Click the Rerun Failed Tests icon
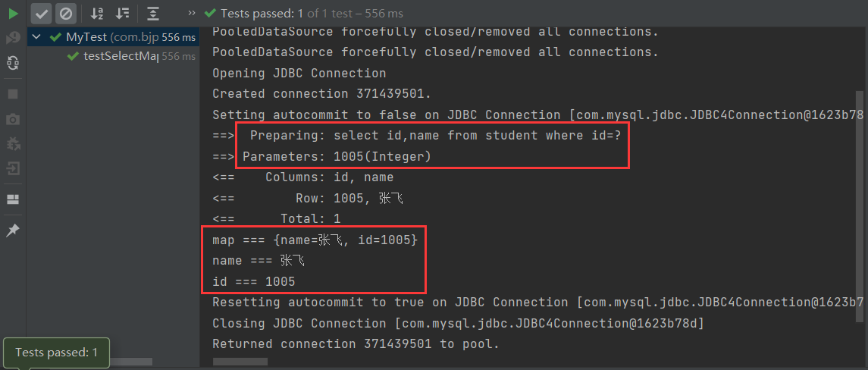This screenshot has height=370, width=868. tap(13, 38)
